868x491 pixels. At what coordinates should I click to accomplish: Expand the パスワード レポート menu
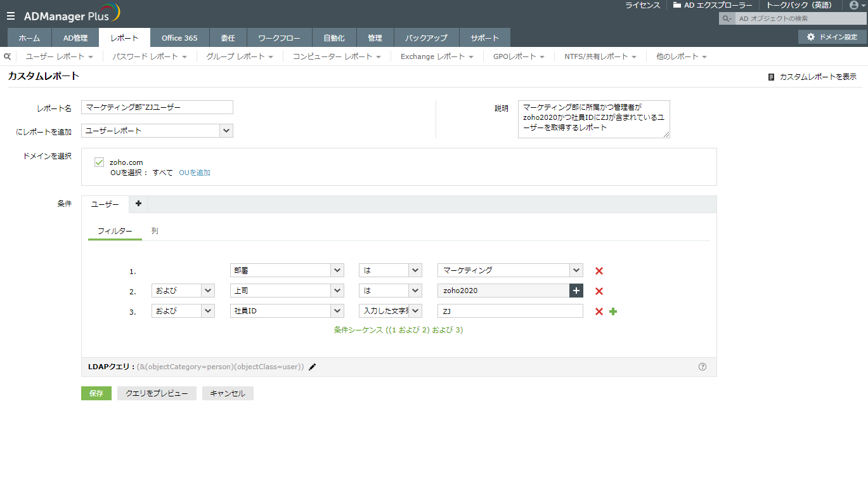coord(150,56)
